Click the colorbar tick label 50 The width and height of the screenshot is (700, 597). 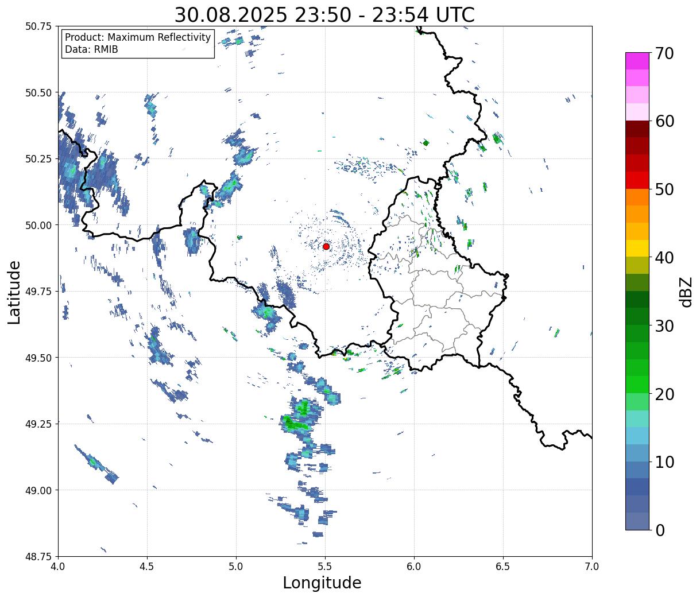664,189
